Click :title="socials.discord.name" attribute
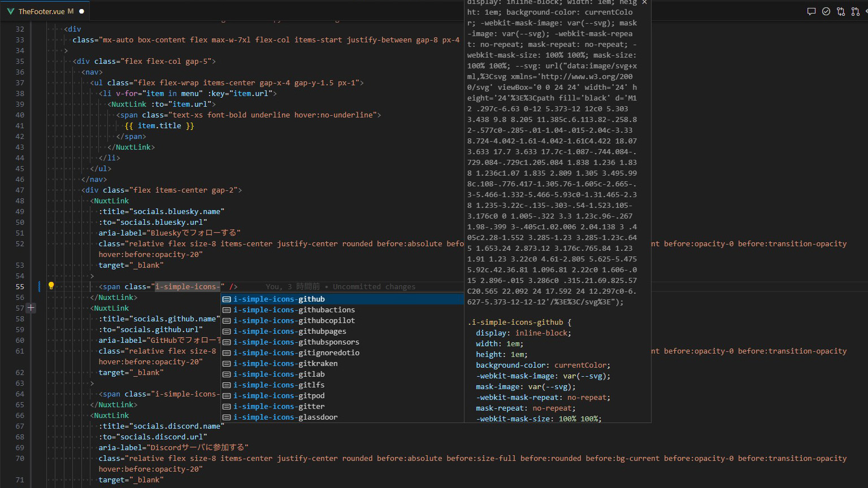This screenshot has width=868, height=488. tap(162, 426)
